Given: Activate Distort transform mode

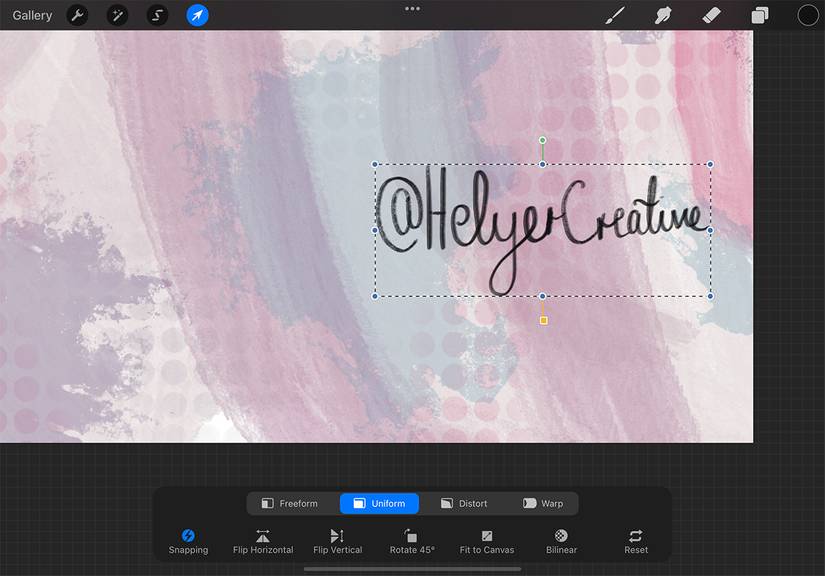Looking at the screenshot, I should [463, 503].
